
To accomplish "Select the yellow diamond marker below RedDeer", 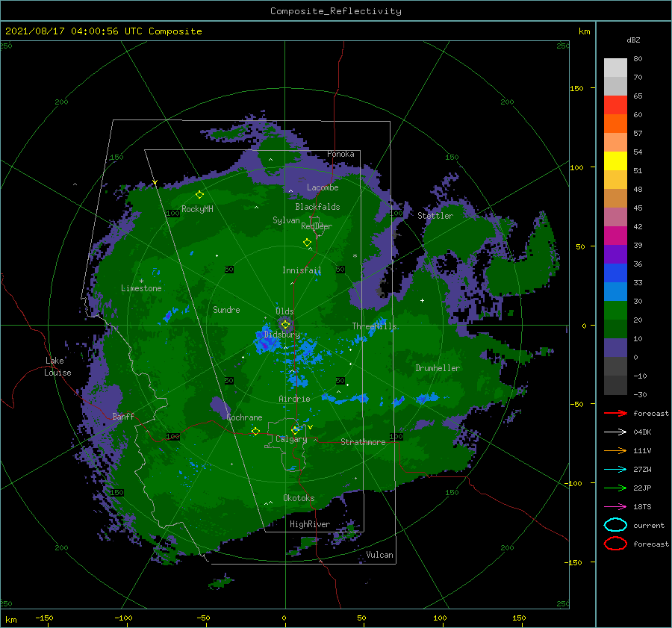I will pyautogui.click(x=307, y=243).
